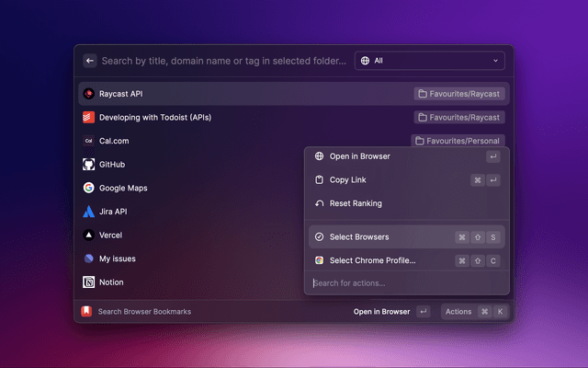Select Reset Ranking action

point(355,203)
